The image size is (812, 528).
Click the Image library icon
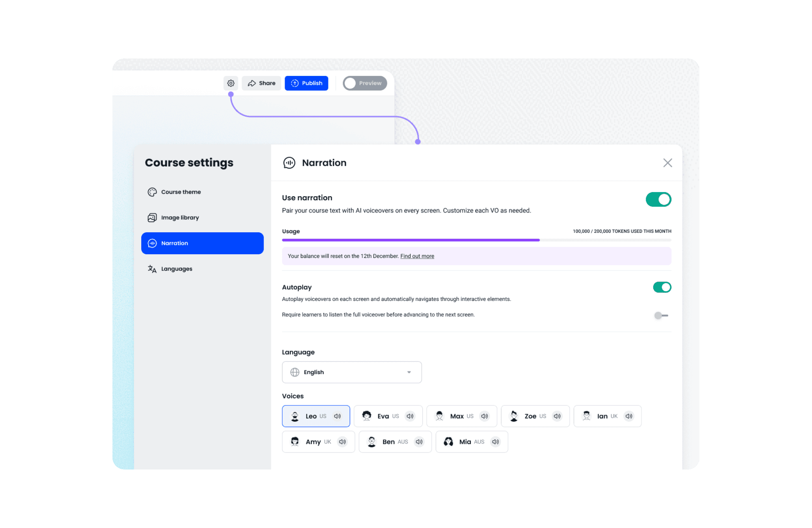click(x=152, y=217)
